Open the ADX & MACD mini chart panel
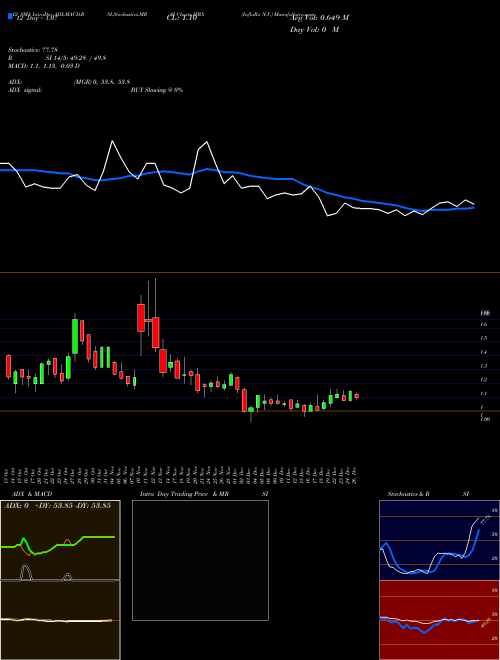Screen dimensions: 500x660 (60, 580)
